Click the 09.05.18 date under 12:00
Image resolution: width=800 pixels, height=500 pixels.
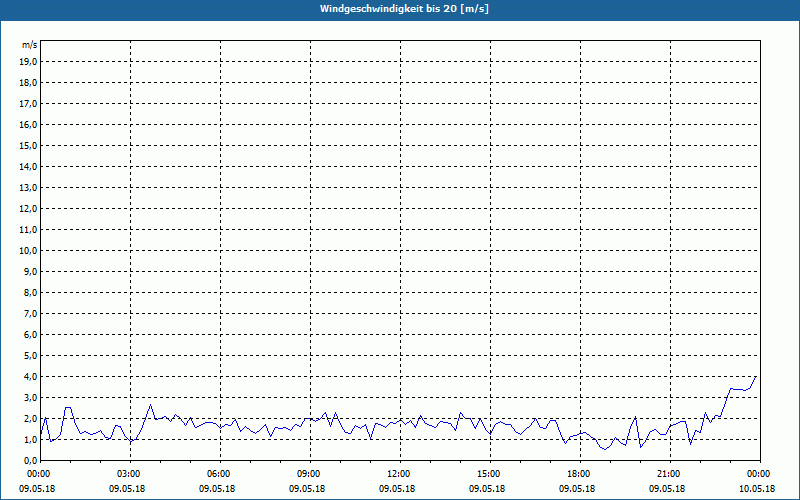[x=397, y=488]
